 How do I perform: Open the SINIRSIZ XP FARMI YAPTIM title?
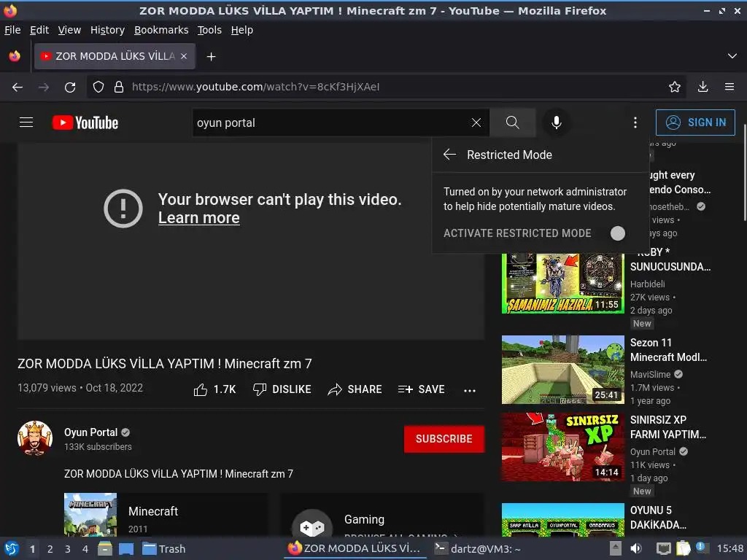(668, 427)
